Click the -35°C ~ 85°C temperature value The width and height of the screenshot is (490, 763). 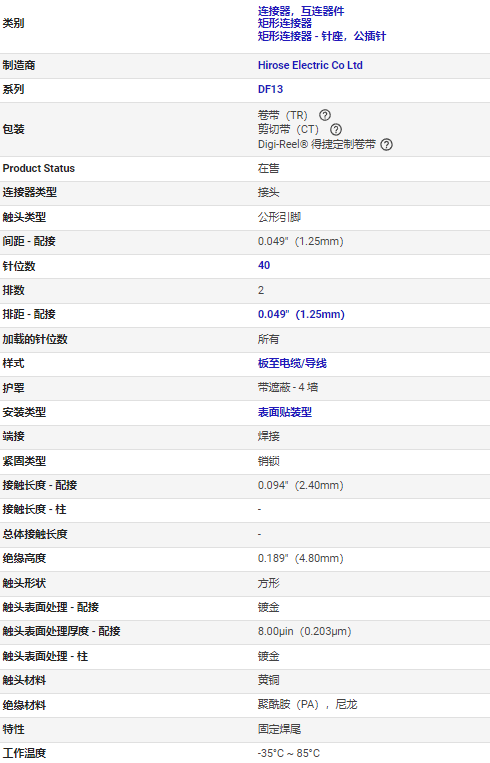tap(289, 753)
